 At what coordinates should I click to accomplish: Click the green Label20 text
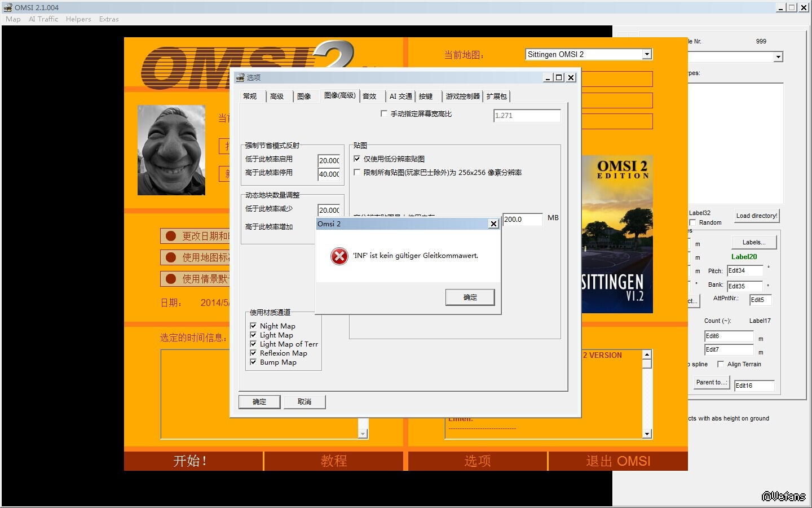coord(744,257)
